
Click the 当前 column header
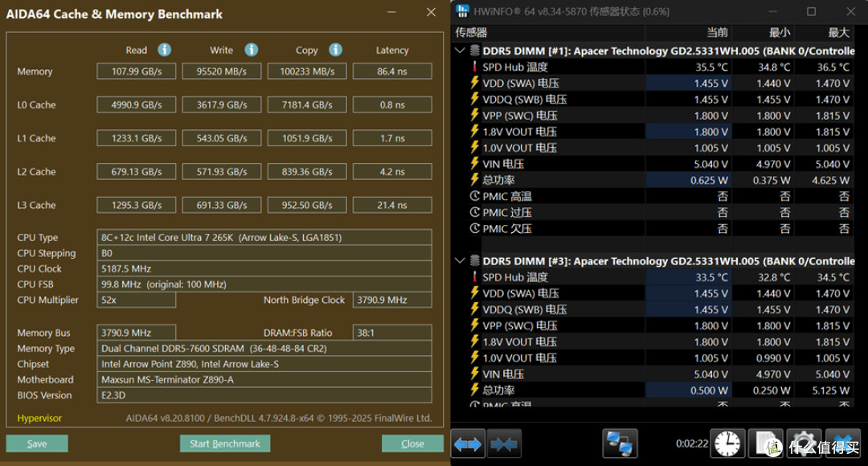[718, 33]
